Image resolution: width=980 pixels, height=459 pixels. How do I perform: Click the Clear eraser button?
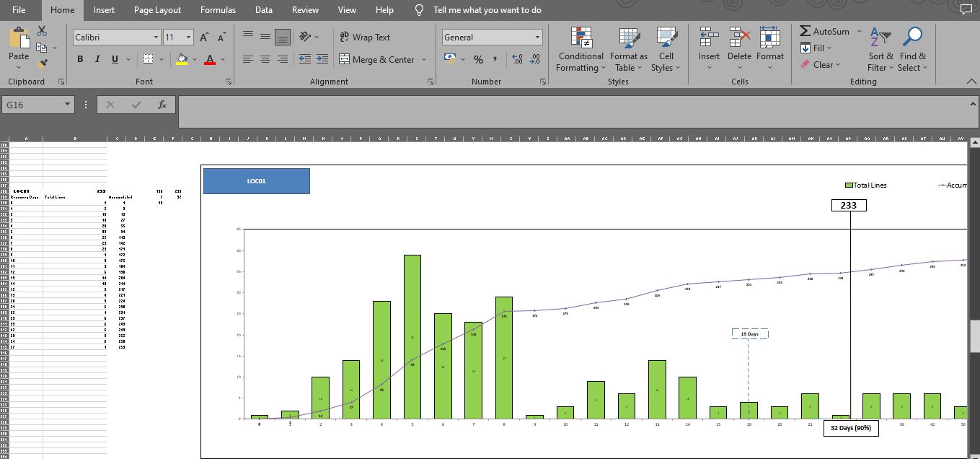[x=820, y=64]
